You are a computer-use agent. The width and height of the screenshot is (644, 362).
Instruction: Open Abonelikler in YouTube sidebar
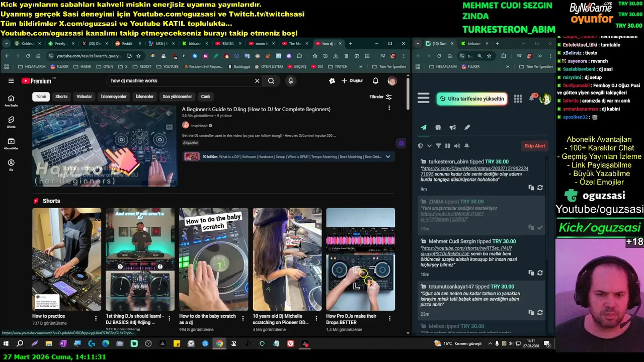tap(11, 144)
